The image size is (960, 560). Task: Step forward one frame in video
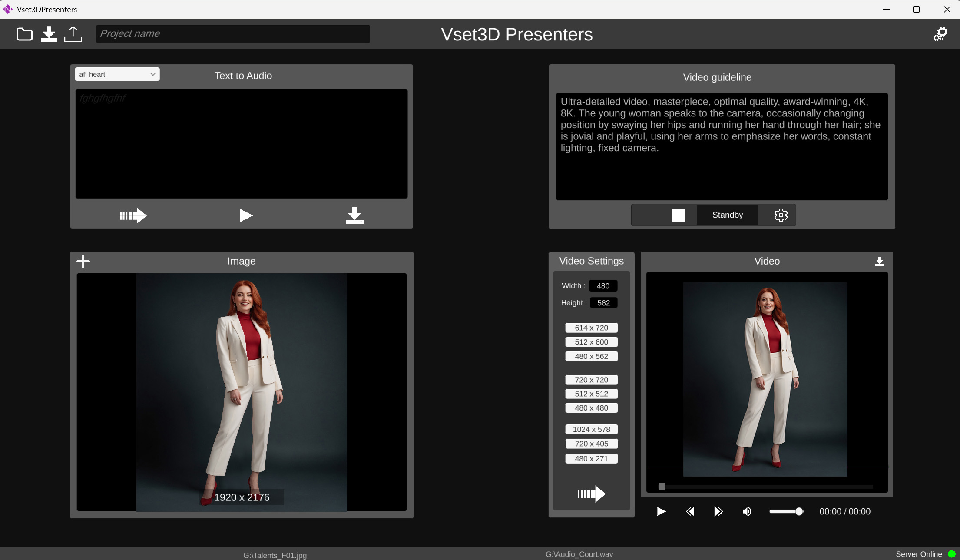click(x=718, y=511)
